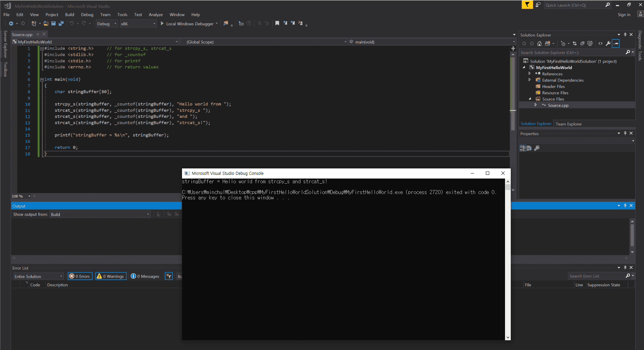Toggle a bookmark on current line
The width and height of the screenshot is (644, 350).
pos(277,23)
